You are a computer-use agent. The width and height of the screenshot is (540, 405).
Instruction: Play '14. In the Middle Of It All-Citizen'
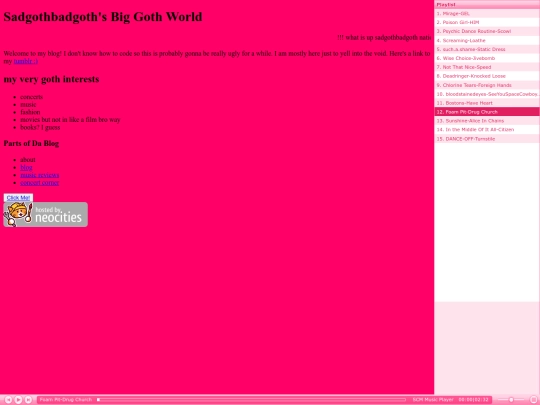(x=487, y=130)
